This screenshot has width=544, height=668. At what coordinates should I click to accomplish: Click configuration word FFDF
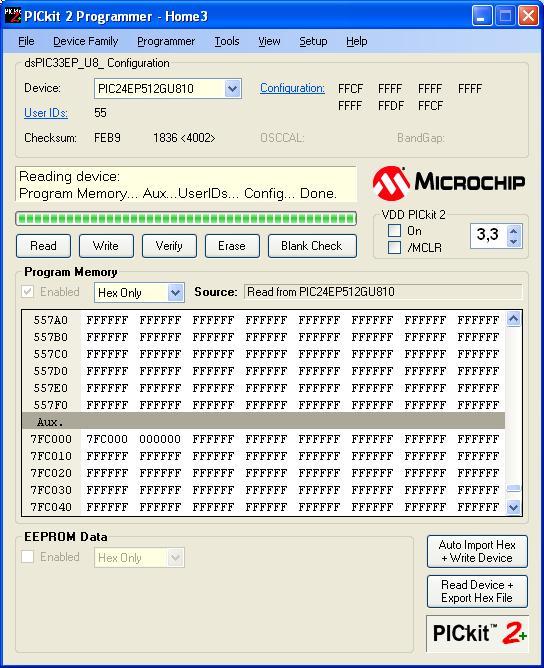391,106
